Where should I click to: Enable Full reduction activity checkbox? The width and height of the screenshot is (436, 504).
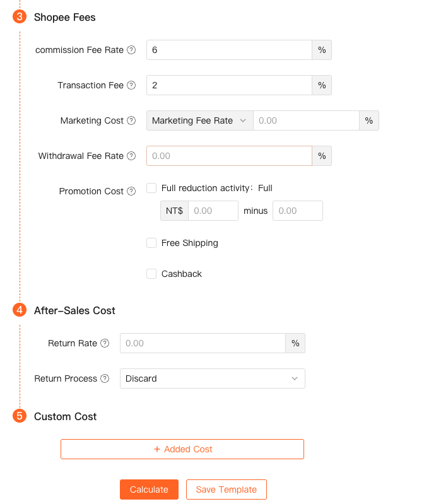(151, 188)
